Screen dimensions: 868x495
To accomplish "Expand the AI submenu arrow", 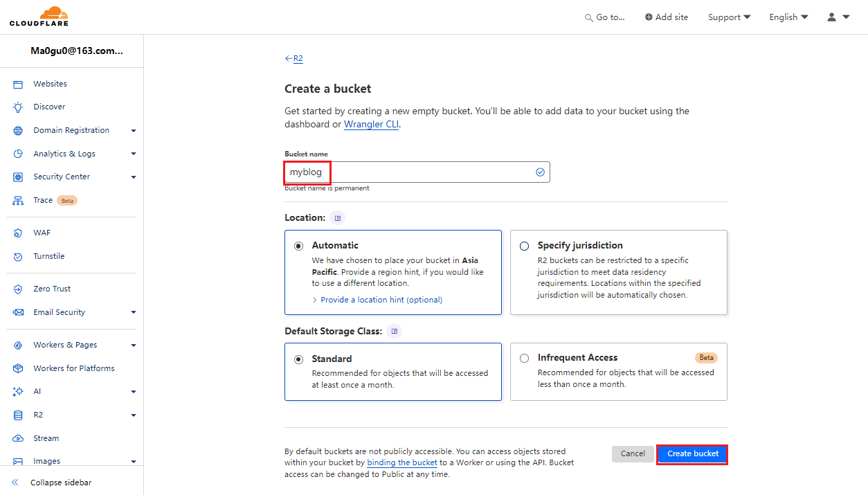I will point(134,392).
